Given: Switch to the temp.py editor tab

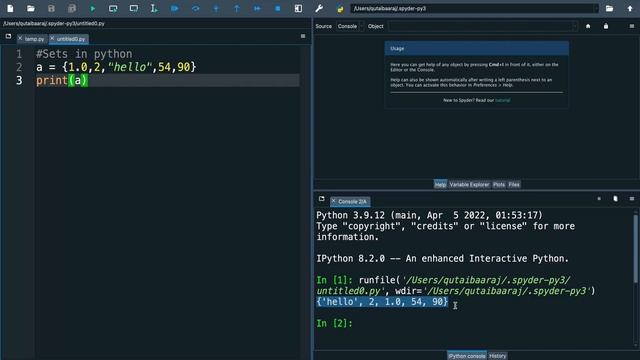Looking at the screenshot, I should click(x=34, y=39).
